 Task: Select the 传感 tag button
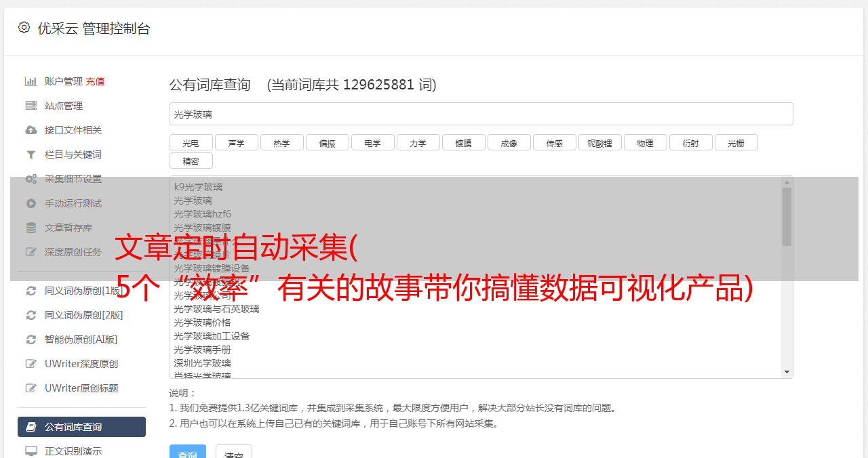(555, 142)
